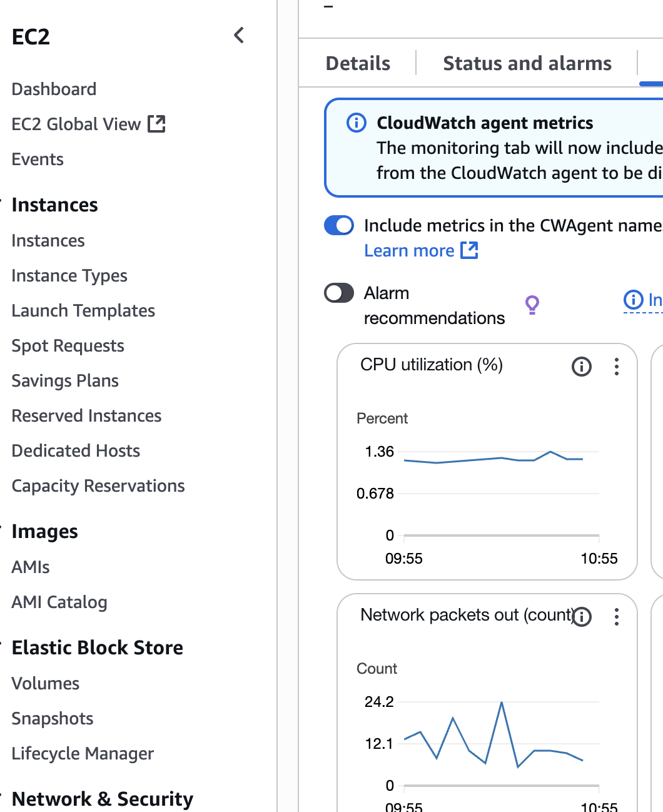Open the AMI Catalog
This screenshot has width=663, height=812.
pyautogui.click(x=59, y=602)
